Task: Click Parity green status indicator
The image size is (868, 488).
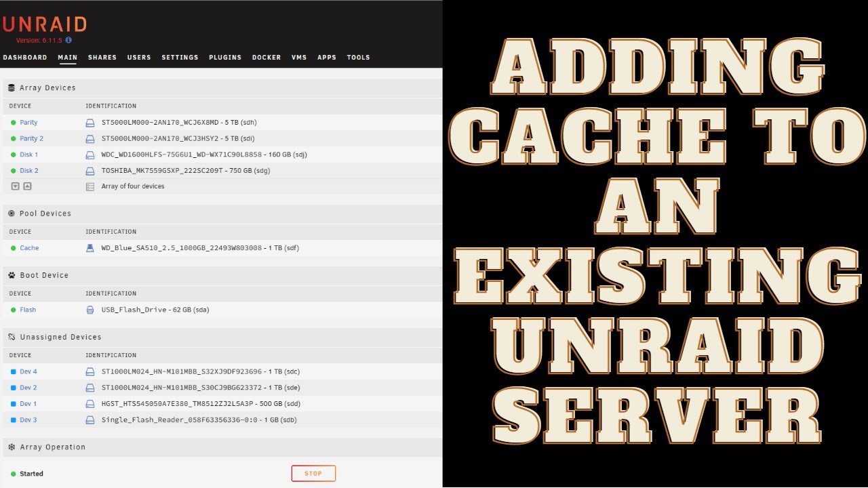Action: [13, 123]
